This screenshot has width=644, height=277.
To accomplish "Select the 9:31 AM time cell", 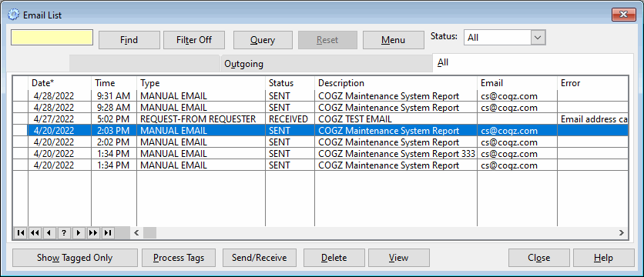I will pos(114,96).
